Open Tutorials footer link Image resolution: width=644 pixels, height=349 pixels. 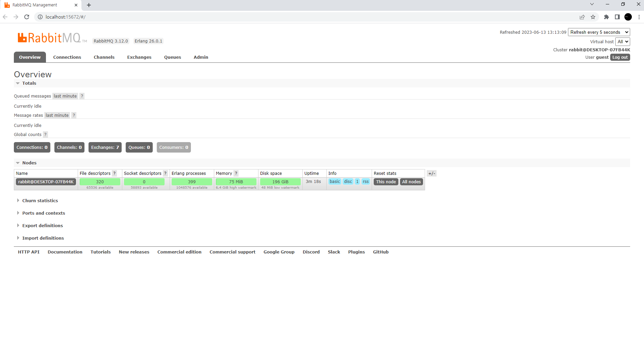pos(101,252)
